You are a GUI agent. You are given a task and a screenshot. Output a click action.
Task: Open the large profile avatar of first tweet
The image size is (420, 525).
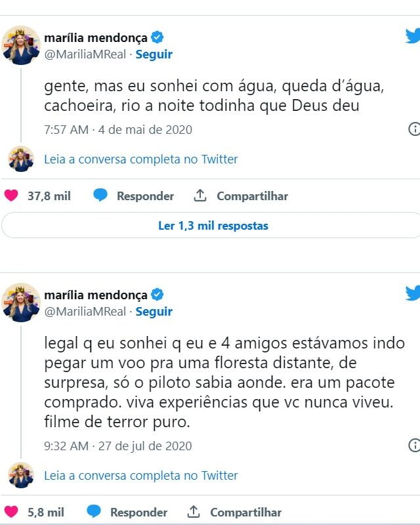click(21, 45)
